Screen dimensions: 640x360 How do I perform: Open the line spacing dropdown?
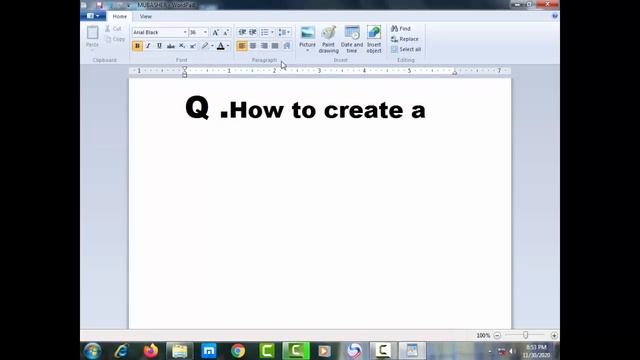(284, 32)
